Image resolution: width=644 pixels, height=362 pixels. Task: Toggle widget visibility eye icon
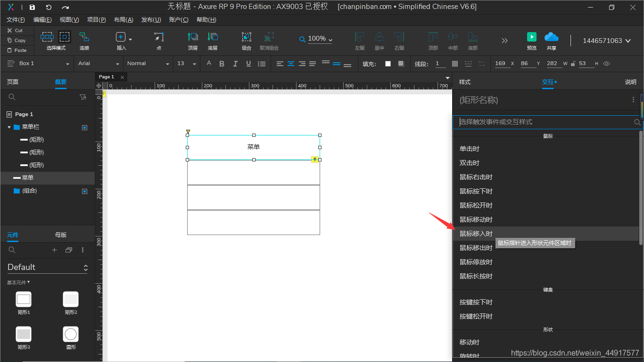pos(606,64)
